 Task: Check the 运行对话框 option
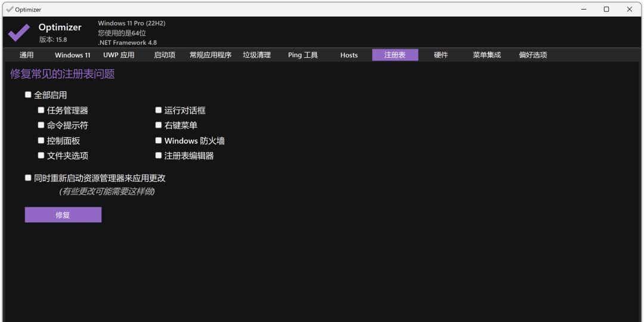(x=159, y=110)
